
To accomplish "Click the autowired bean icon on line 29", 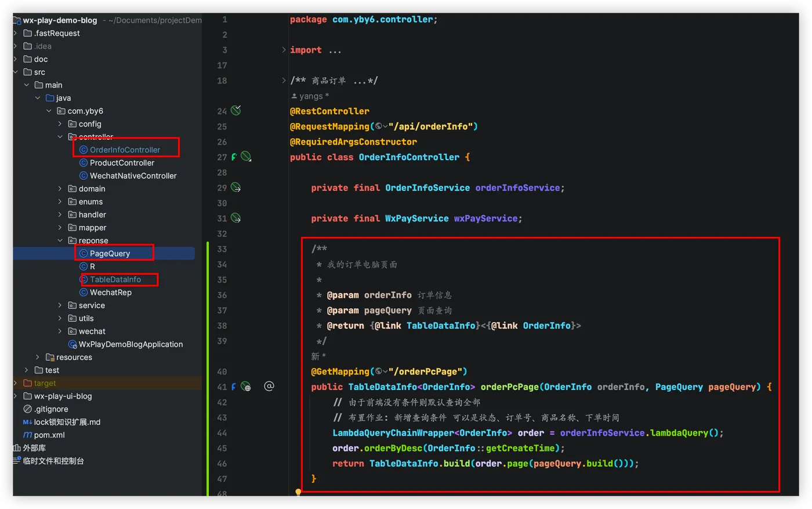I will point(236,187).
